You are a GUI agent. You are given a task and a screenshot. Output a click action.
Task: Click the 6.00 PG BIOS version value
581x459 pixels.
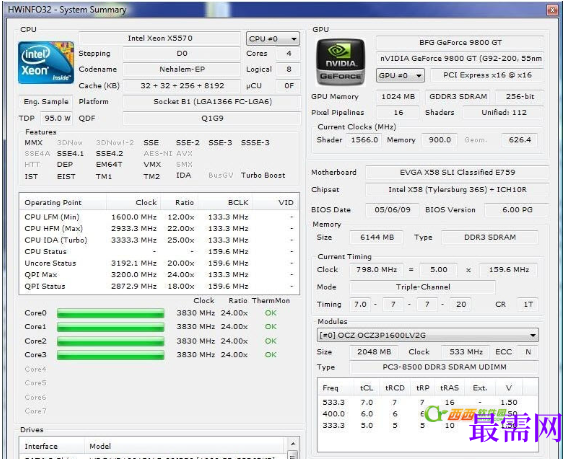[517, 210]
